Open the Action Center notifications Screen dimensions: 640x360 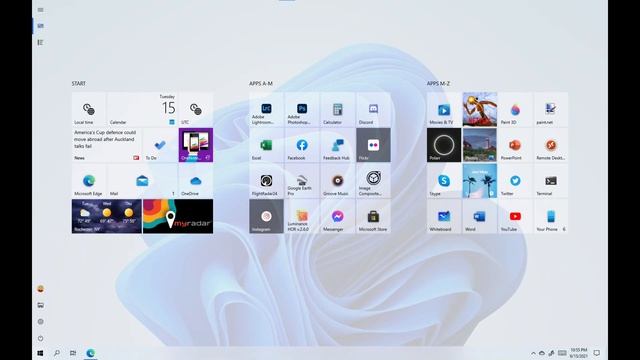point(596,353)
